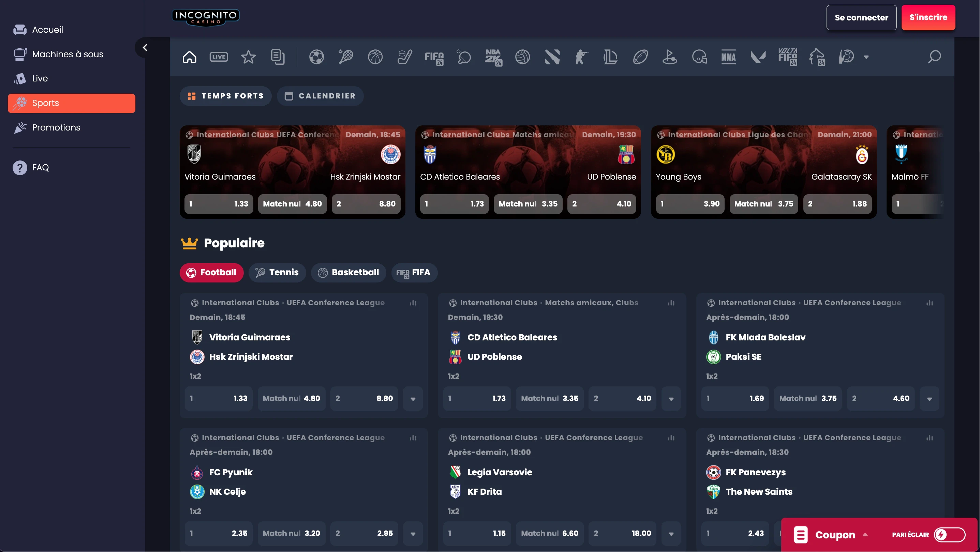The image size is (980, 552).
Task: Open Malmö FF highlight card
Action: coord(915,172)
